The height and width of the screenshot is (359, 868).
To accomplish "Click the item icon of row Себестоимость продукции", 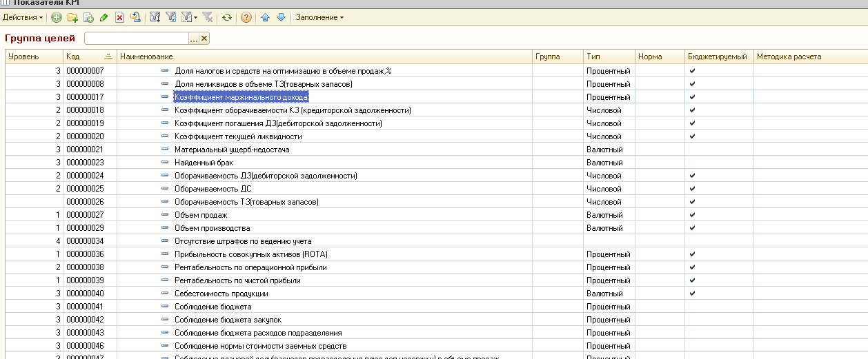I will click(165, 294).
